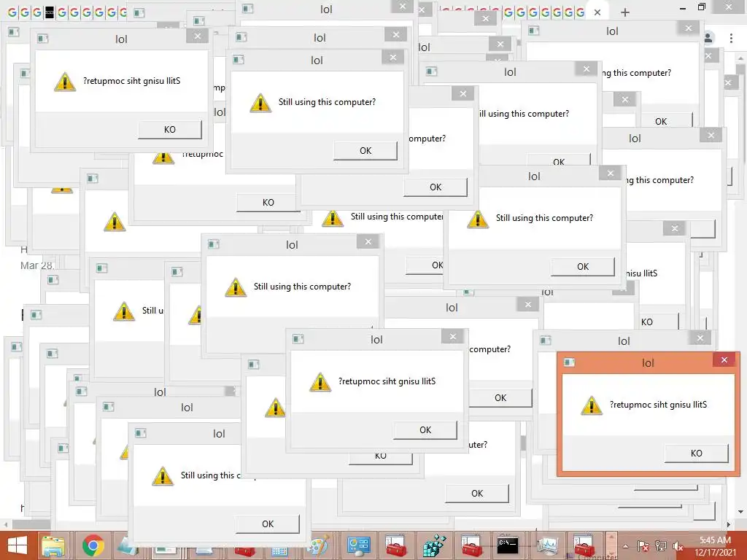747x560 pixels.
Task: Open the Registry Editor cubes icon in taskbar
Action: (x=435, y=545)
